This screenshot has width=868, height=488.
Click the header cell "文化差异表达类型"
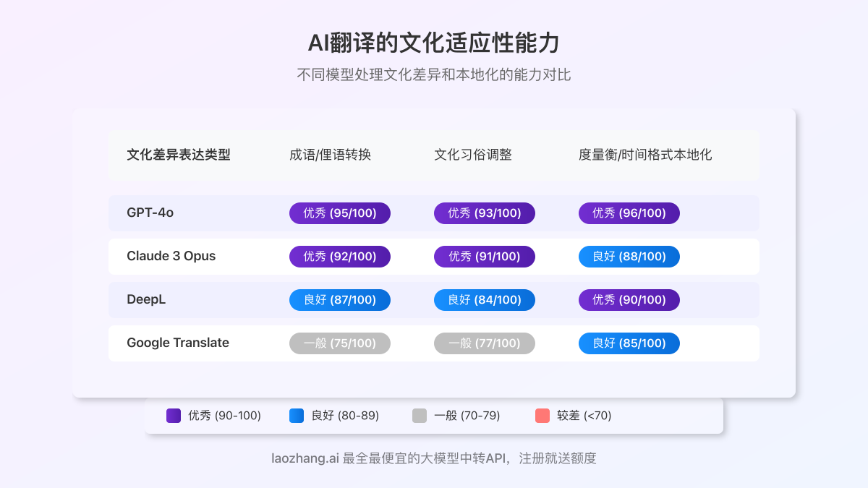coord(179,155)
